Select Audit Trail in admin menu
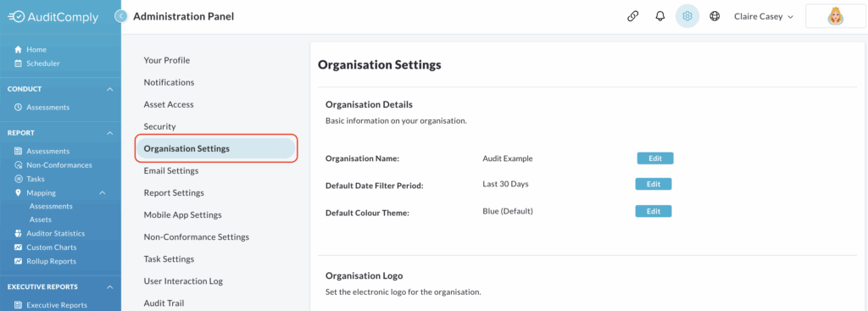The height and width of the screenshot is (311, 868). [x=164, y=303]
